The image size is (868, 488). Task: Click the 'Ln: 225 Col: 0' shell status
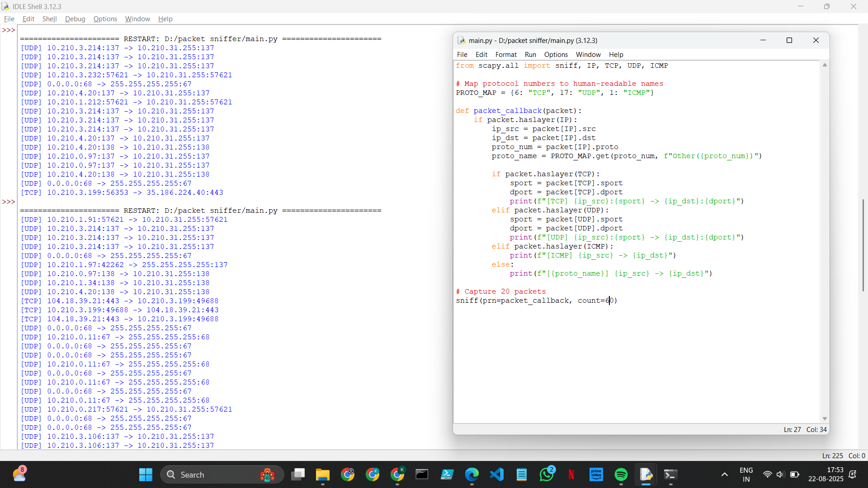pyautogui.click(x=843, y=455)
